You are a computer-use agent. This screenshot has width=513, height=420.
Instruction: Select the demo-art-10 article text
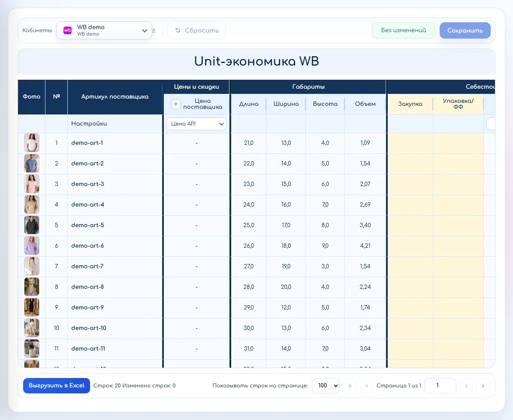pyautogui.click(x=89, y=328)
